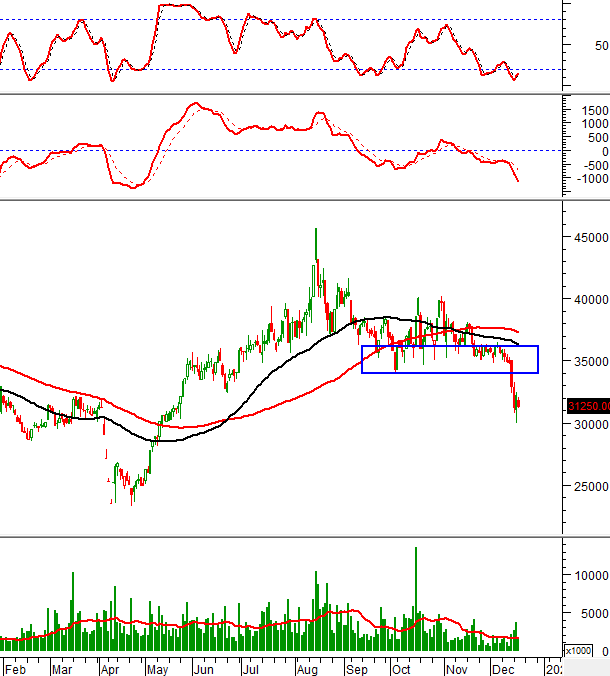Screen dimensions: 610x676
Task: Click the current price label 31250.00
Action: point(587,406)
